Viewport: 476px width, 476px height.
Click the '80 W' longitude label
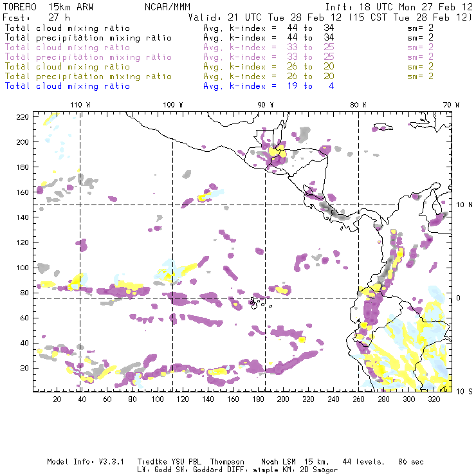pos(358,105)
